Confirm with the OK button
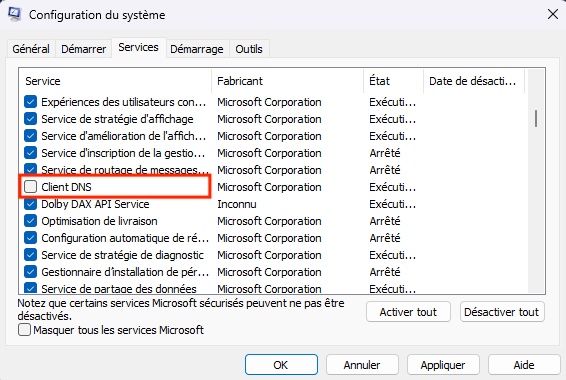566x380 pixels. tap(281, 365)
